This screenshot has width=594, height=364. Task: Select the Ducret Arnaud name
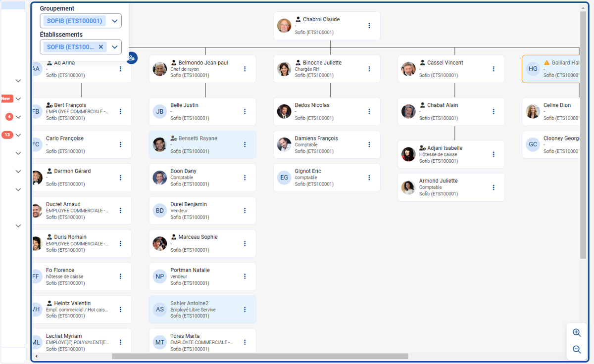pyautogui.click(x=63, y=204)
